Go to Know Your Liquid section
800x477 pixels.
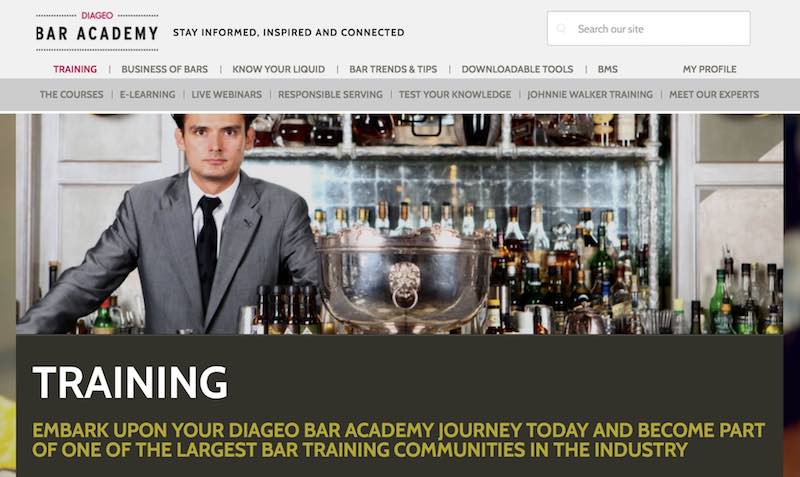279,69
